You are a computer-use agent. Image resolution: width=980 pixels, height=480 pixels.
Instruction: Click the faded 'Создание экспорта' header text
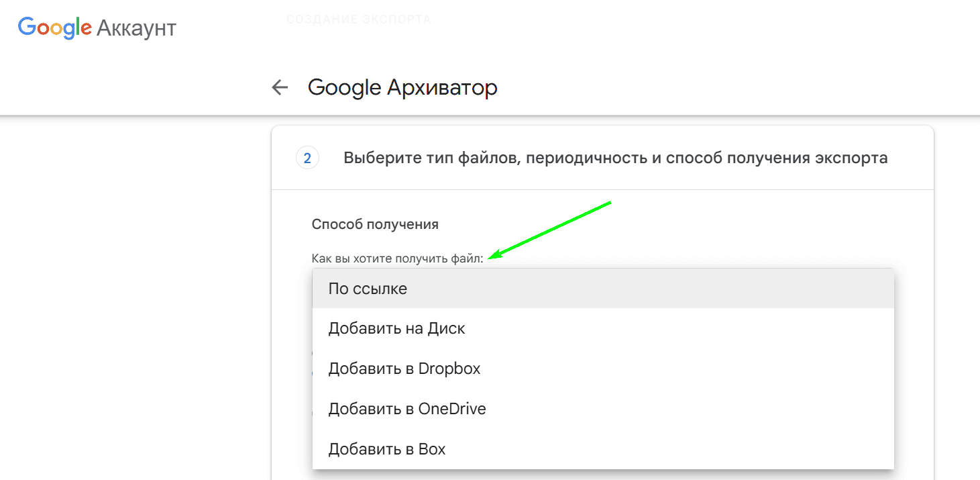359,19
